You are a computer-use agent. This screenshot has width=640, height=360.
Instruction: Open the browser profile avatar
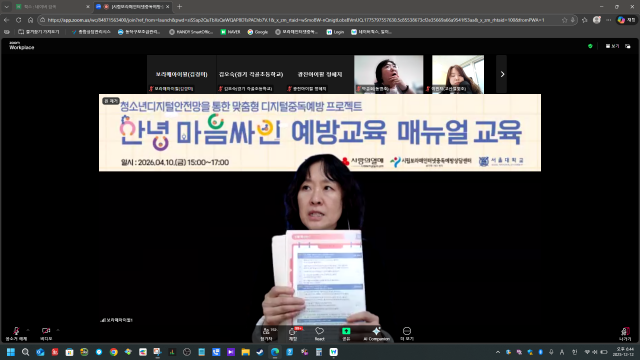(x=597, y=20)
